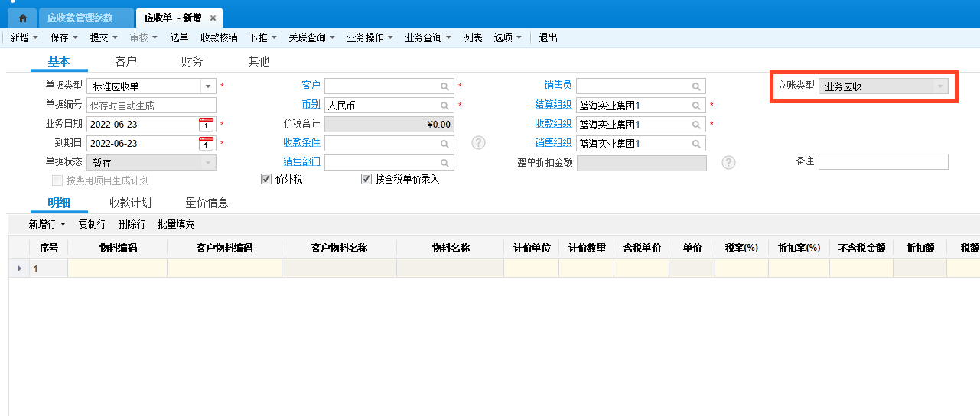The image size is (980, 416).
Task: Click into 备注 input field
Action: 883,161
